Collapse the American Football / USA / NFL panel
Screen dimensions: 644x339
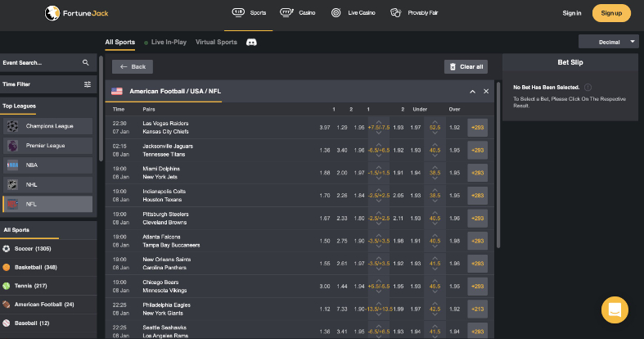click(472, 91)
